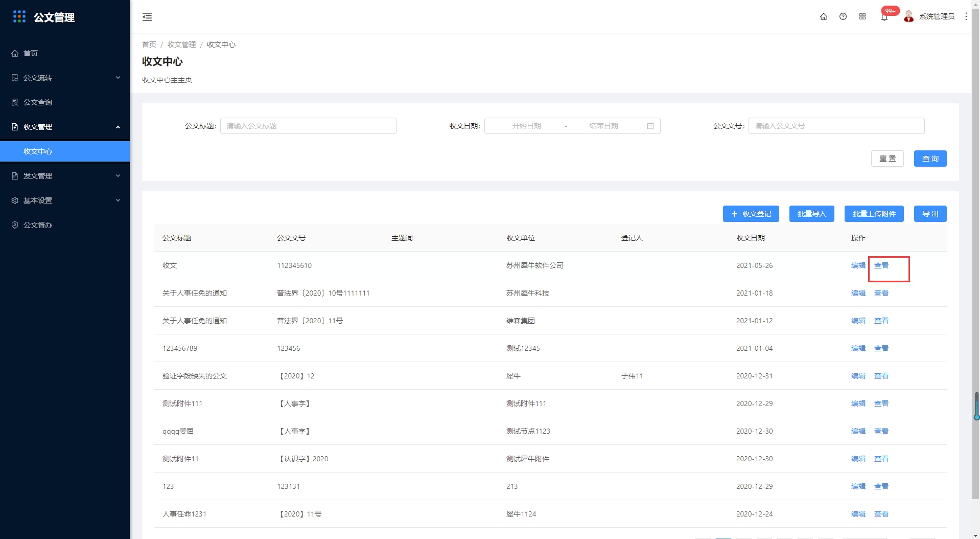Click the 发文管理 sidebar icon

pos(15,176)
